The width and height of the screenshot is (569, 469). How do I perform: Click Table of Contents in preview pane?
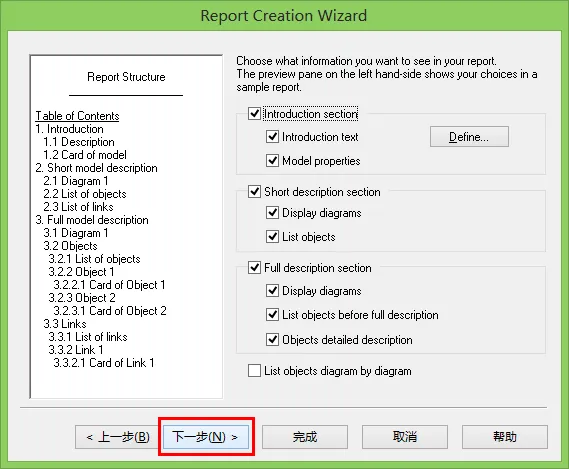tap(77, 116)
